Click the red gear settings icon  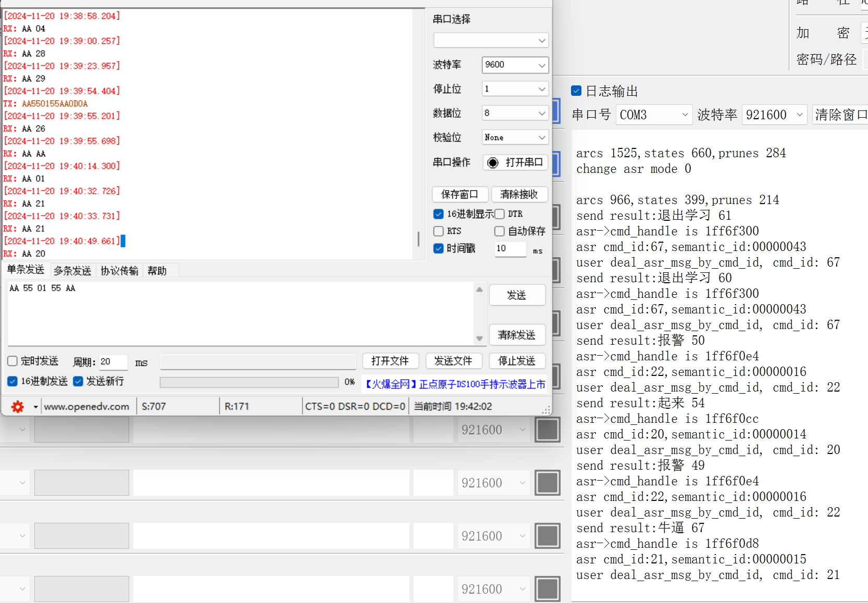coord(18,407)
